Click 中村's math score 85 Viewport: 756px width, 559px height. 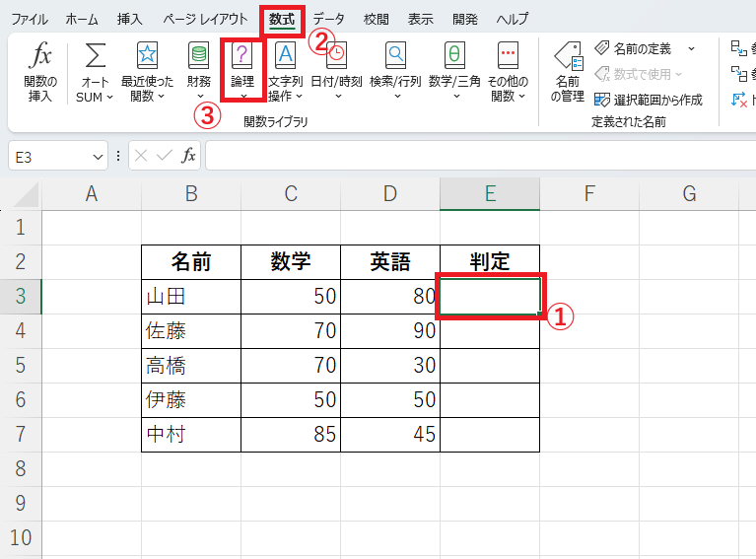pyautogui.click(x=291, y=435)
